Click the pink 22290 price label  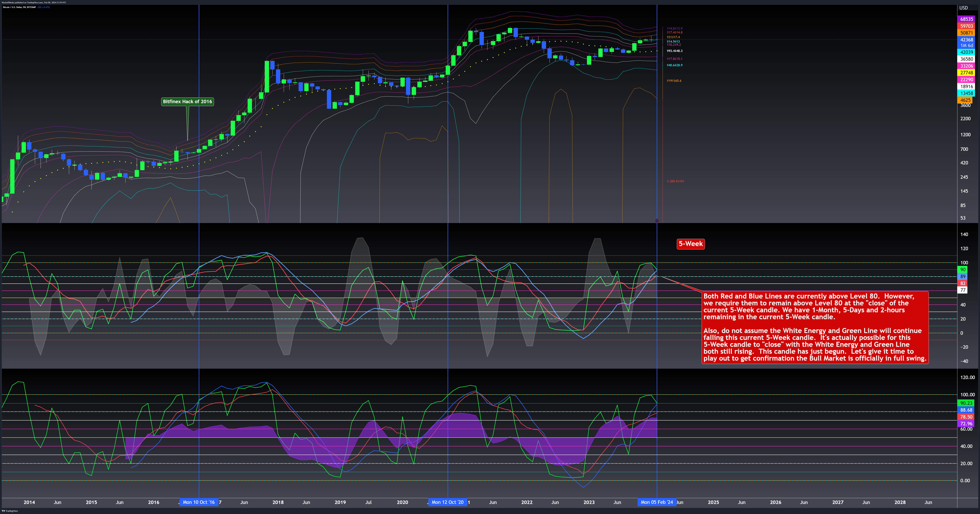(967, 80)
